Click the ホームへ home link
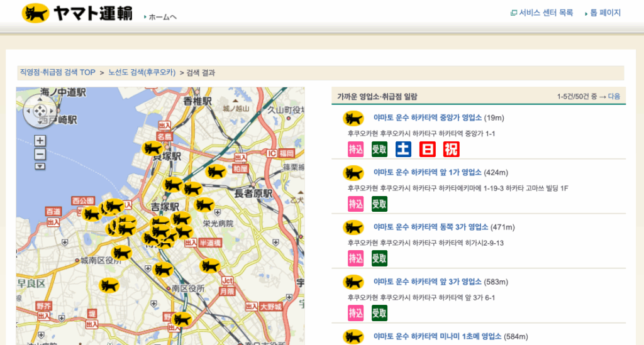The width and height of the screenshot is (644, 345). click(162, 17)
